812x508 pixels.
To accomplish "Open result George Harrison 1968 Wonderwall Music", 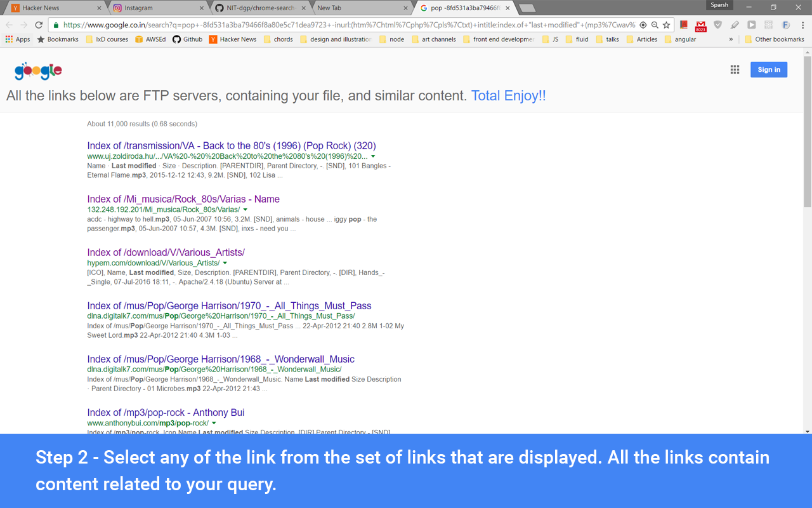I will click(x=221, y=359).
